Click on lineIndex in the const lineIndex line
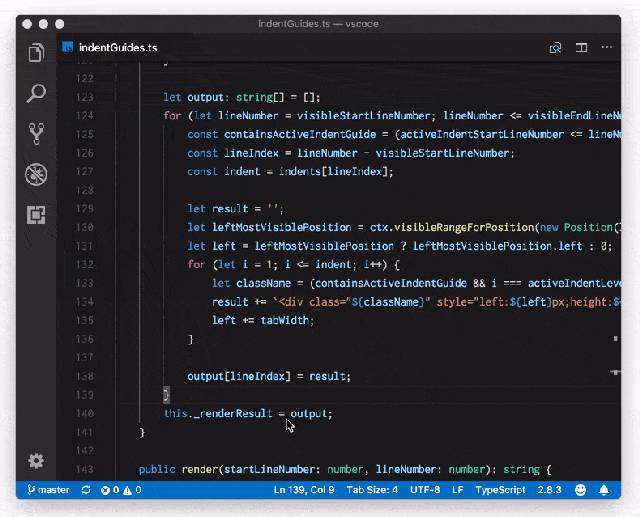The image size is (640, 517). (251, 153)
